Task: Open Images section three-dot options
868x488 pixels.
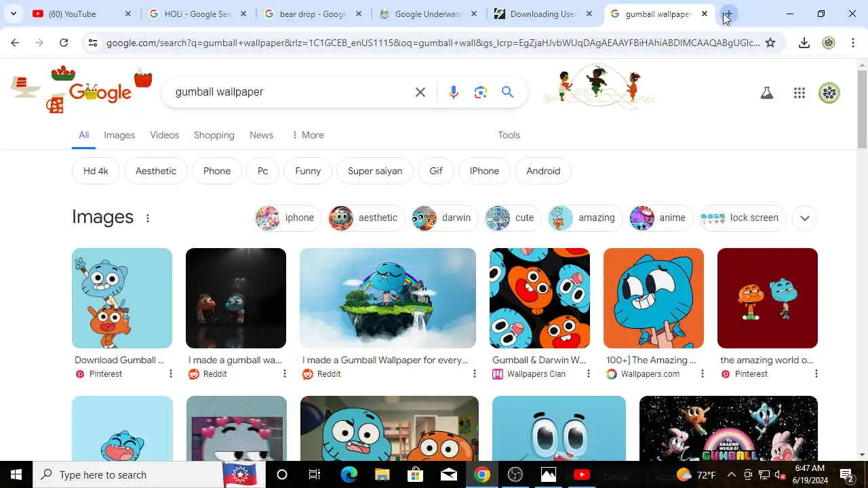Action: (x=147, y=218)
